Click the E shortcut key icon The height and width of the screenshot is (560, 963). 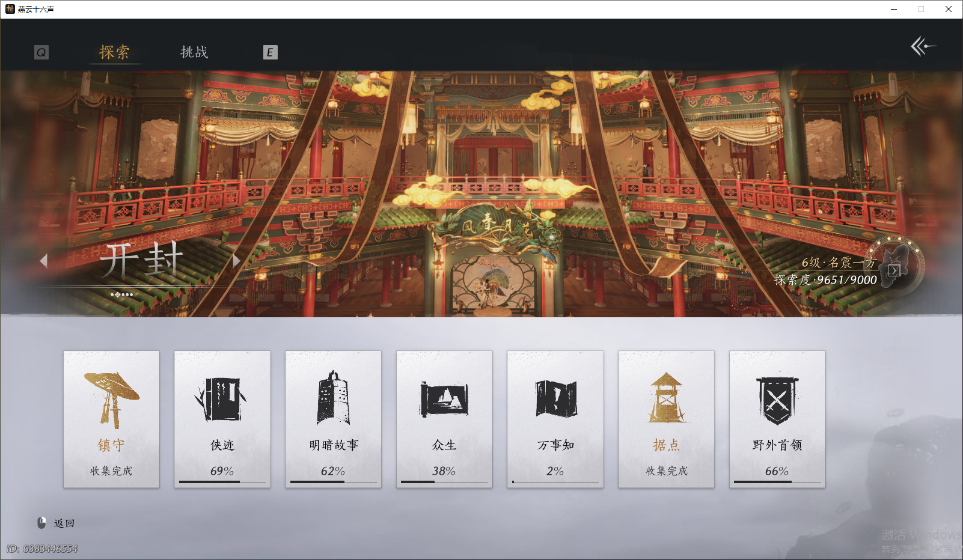point(271,52)
